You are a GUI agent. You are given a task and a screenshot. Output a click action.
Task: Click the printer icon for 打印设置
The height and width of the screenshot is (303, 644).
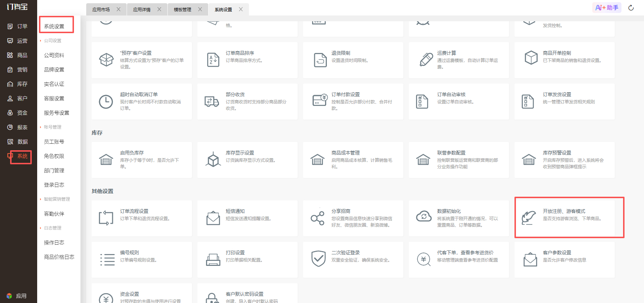coord(213,260)
